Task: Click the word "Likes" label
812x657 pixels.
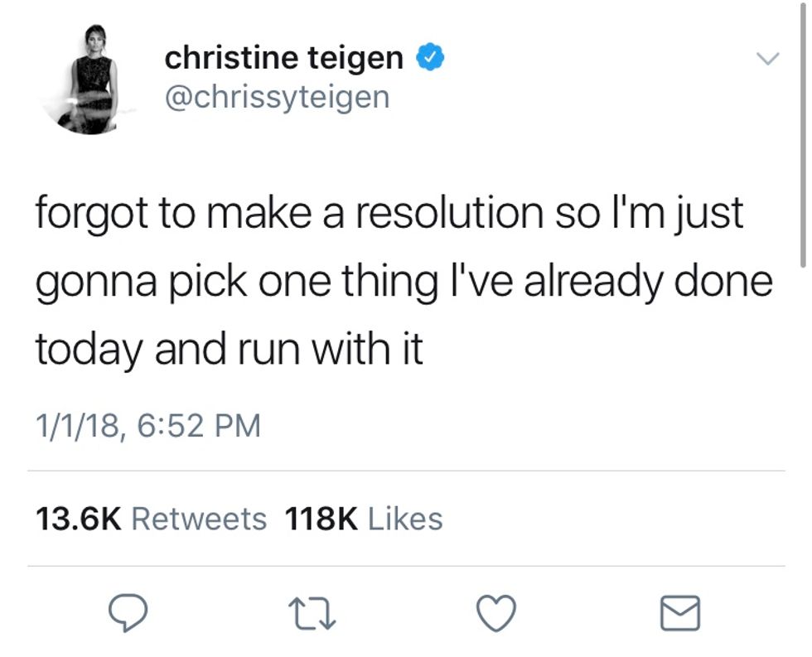Action: tap(404, 519)
